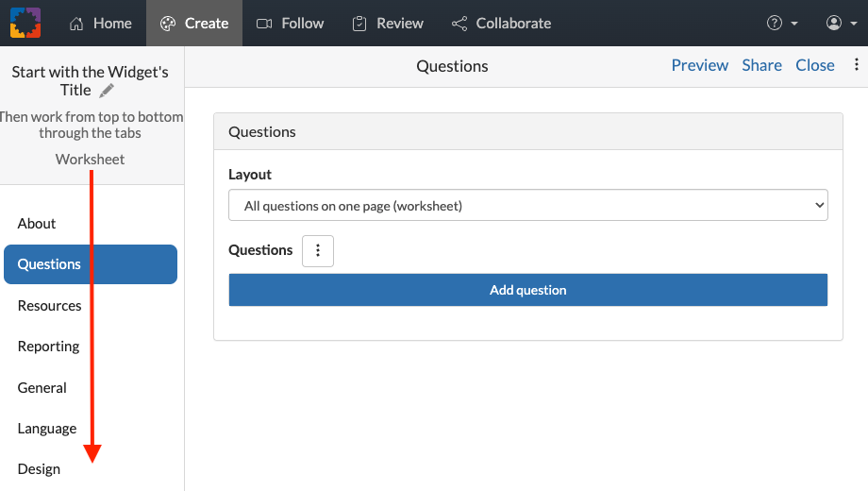868x491 pixels.
Task: Click the Worksheet label in sidebar
Action: [90, 159]
